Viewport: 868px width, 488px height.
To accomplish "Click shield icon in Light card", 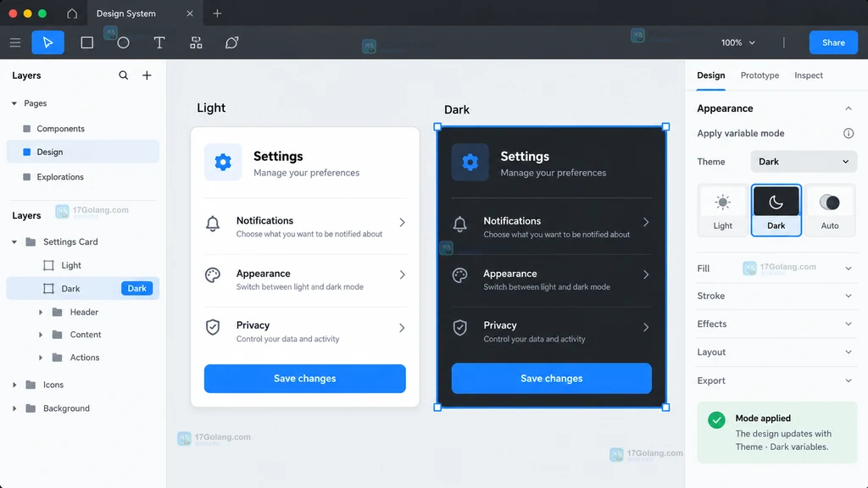I will click(213, 328).
